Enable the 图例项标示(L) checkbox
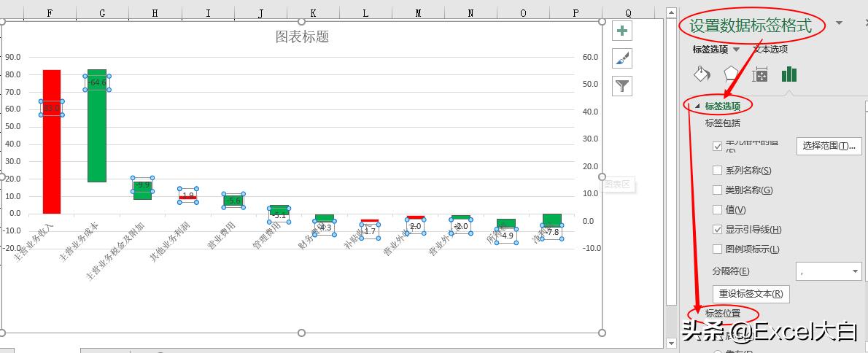This screenshot has height=353, width=868. (718, 249)
